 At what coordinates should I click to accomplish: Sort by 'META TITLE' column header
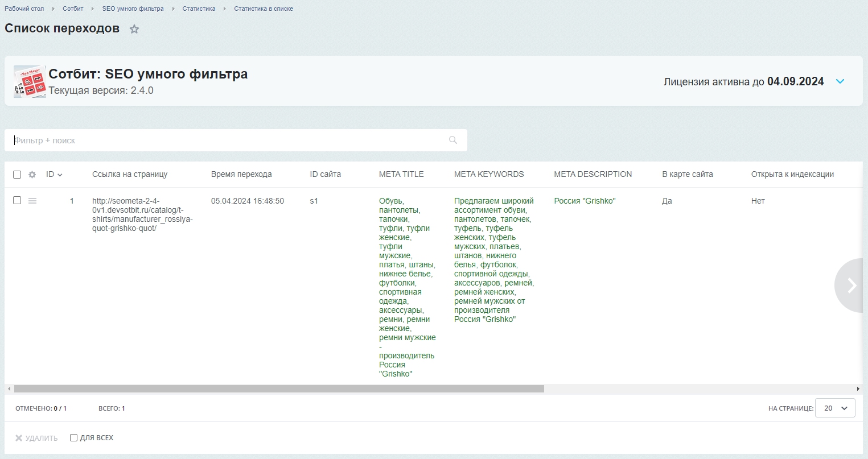401,175
